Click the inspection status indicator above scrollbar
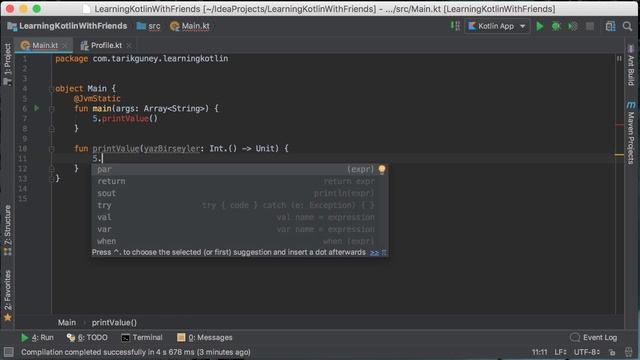This screenshot has width=640, height=360. tap(619, 59)
